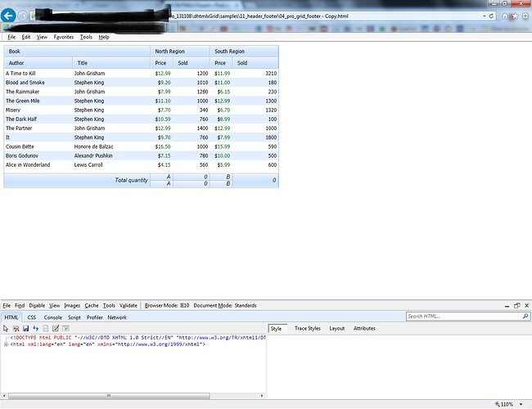Toggle word wrap icon in developer toolbar
This screenshot has height=409, width=532.
click(65, 328)
